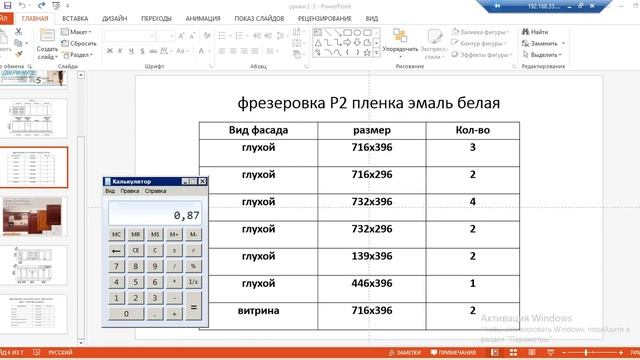Open Calculator's Правка menu

click(x=130, y=191)
